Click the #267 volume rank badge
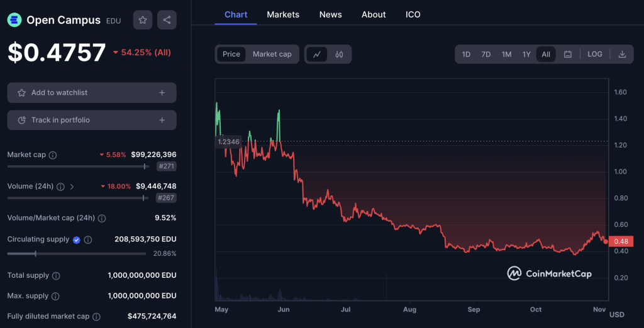 166,198
